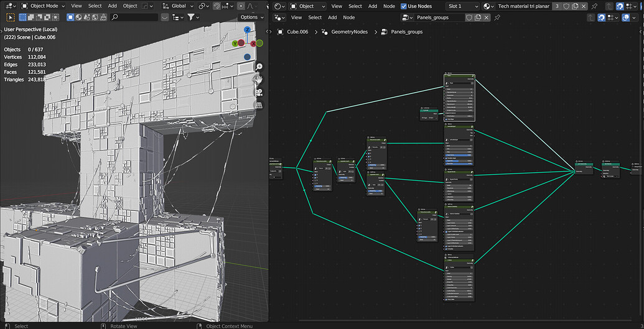Click GeometryNodes in the breadcrumb path
The image size is (644, 329).
point(350,32)
